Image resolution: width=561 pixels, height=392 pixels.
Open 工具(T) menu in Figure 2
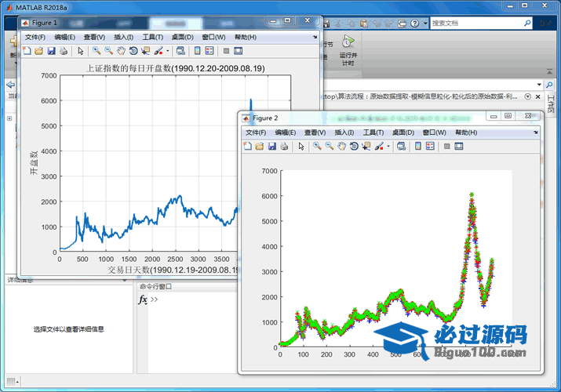(x=374, y=132)
